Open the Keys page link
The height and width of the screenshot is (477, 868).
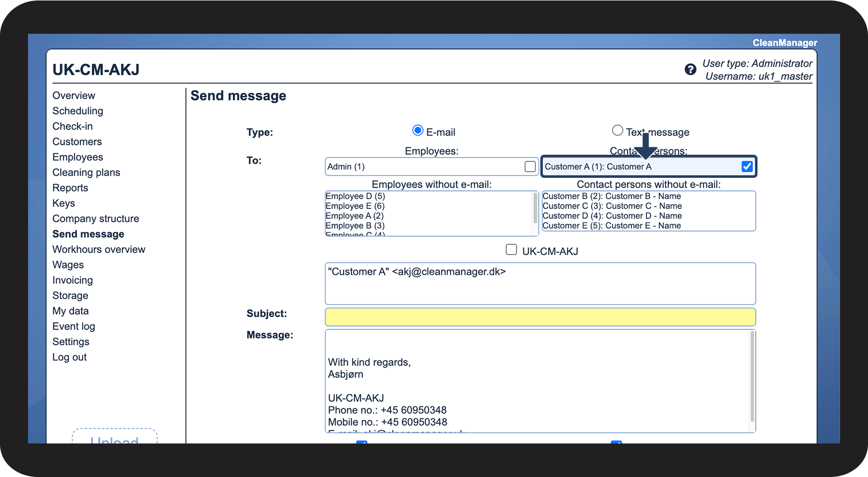pos(64,203)
